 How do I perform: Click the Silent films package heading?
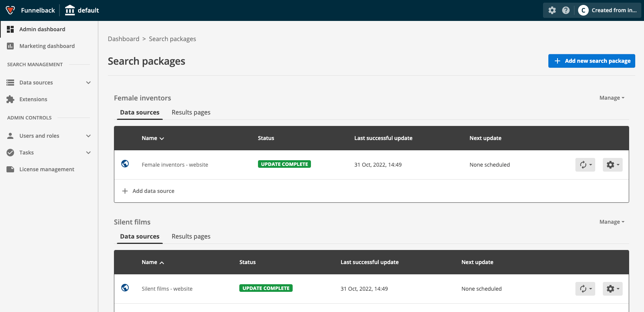[132, 222]
